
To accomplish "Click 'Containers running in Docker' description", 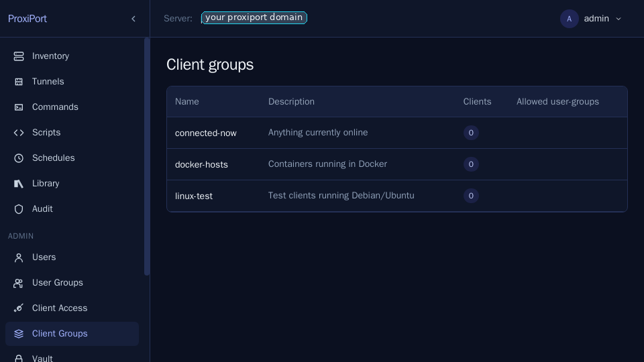I will [328, 164].
